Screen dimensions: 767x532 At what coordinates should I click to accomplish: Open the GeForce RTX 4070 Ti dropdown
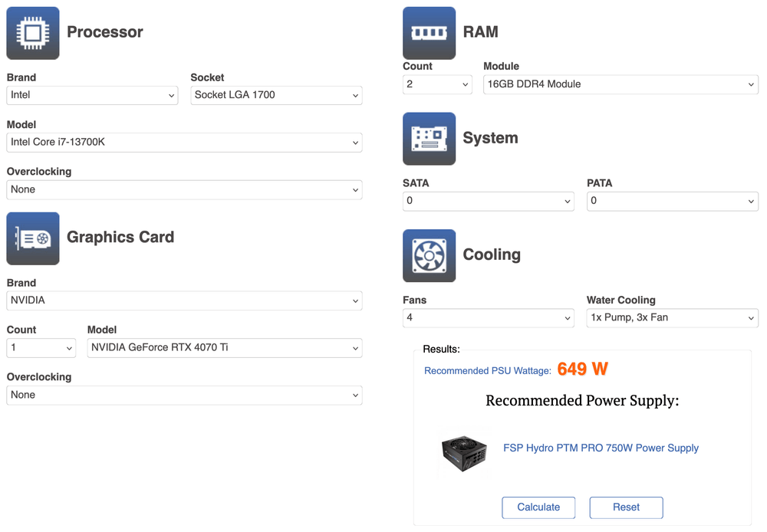tap(225, 348)
